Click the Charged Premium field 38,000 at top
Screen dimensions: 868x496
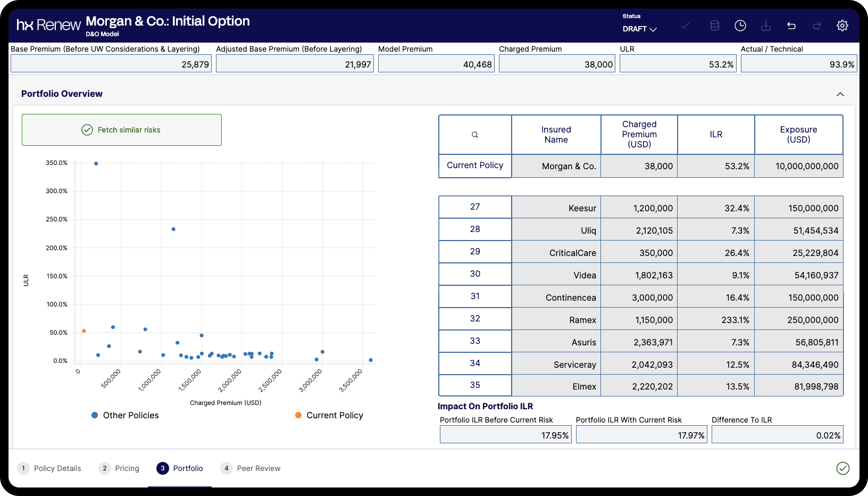pos(557,64)
